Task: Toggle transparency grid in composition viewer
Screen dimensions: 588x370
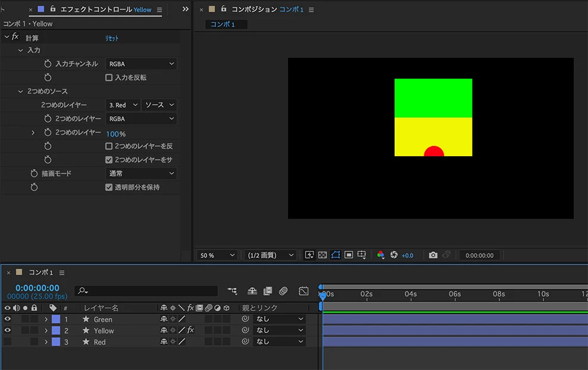Action: tap(322, 255)
